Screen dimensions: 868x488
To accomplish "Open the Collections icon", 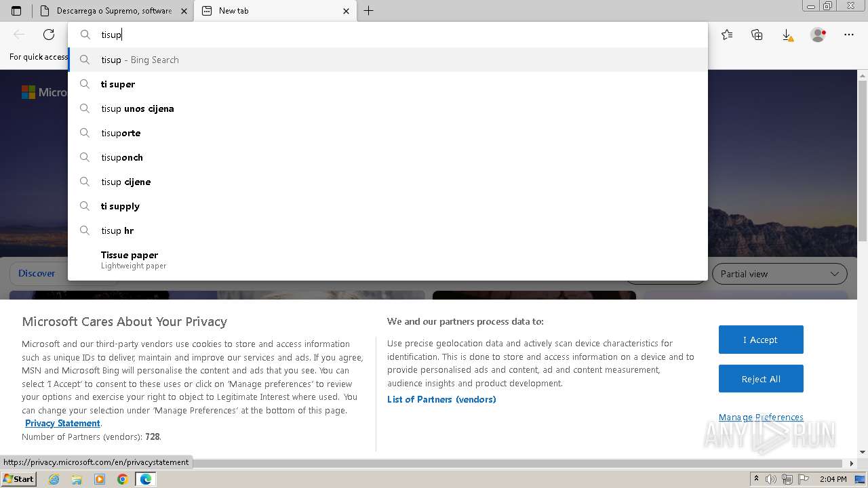I will 757,35.
